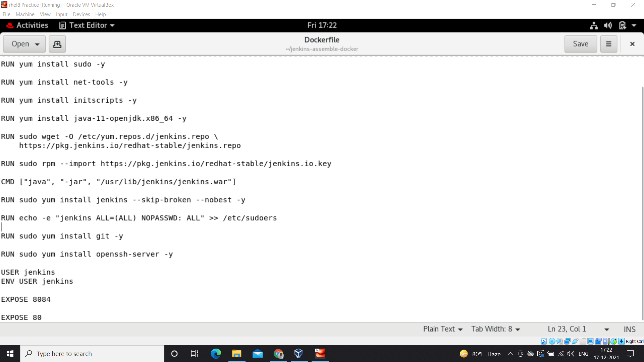Screen dimensions: 644x362
Task: Open the volume slider from the top bar speaker icon
Action: (x=608, y=25)
